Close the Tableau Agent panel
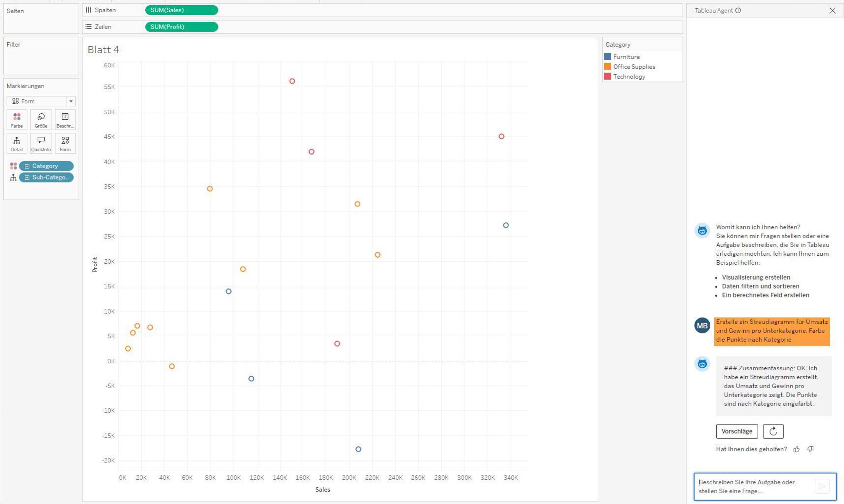The width and height of the screenshot is (844, 504). point(832,11)
